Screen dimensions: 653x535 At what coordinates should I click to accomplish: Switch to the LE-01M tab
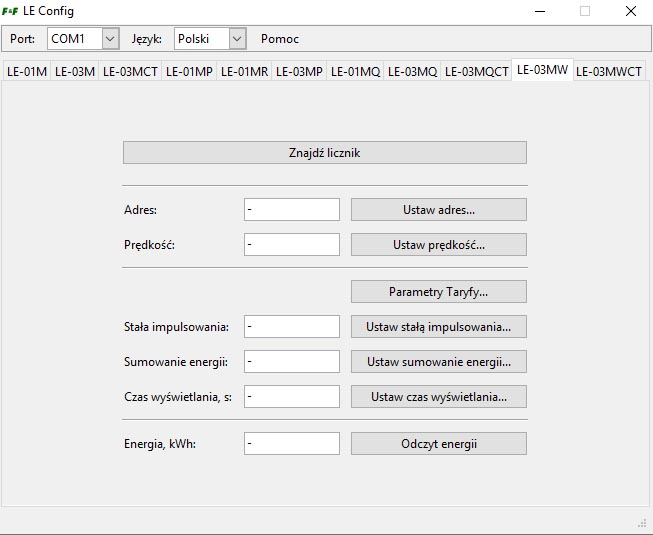27,72
